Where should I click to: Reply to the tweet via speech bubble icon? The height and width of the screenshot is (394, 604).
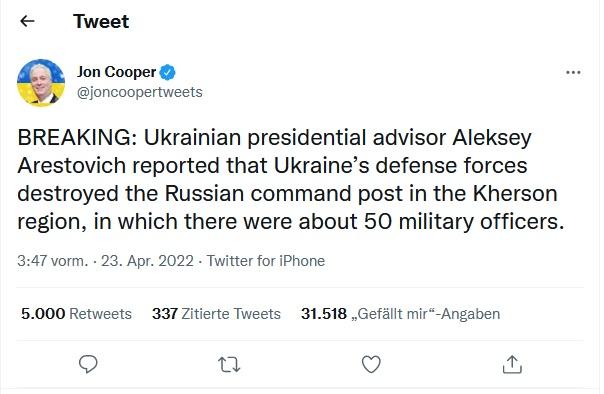click(x=88, y=364)
